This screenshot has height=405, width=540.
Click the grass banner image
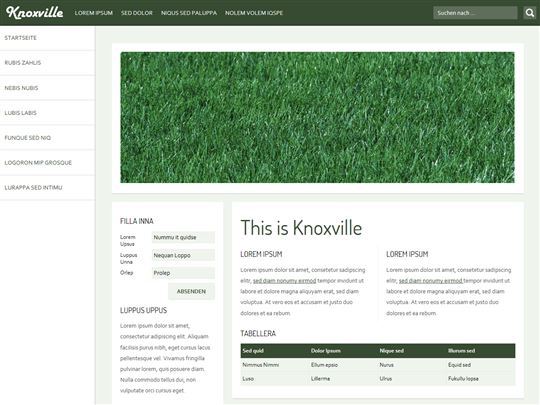(x=317, y=117)
